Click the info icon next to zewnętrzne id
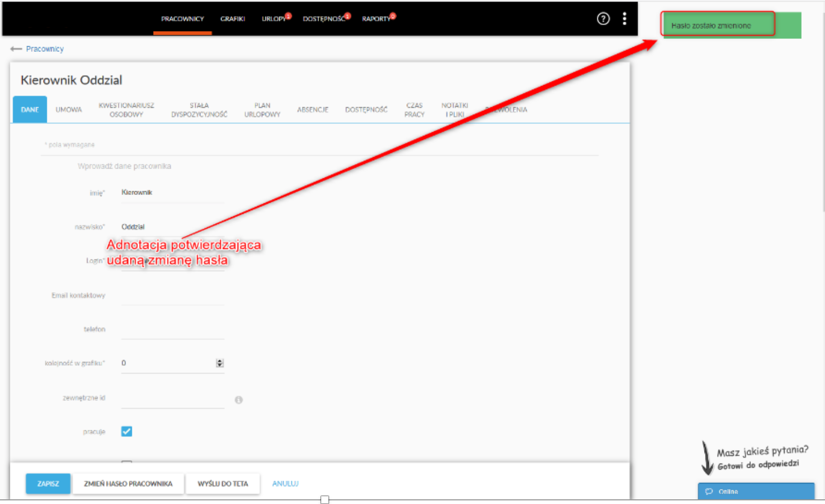This screenshot has height=504, width=825. click(239, 400)
